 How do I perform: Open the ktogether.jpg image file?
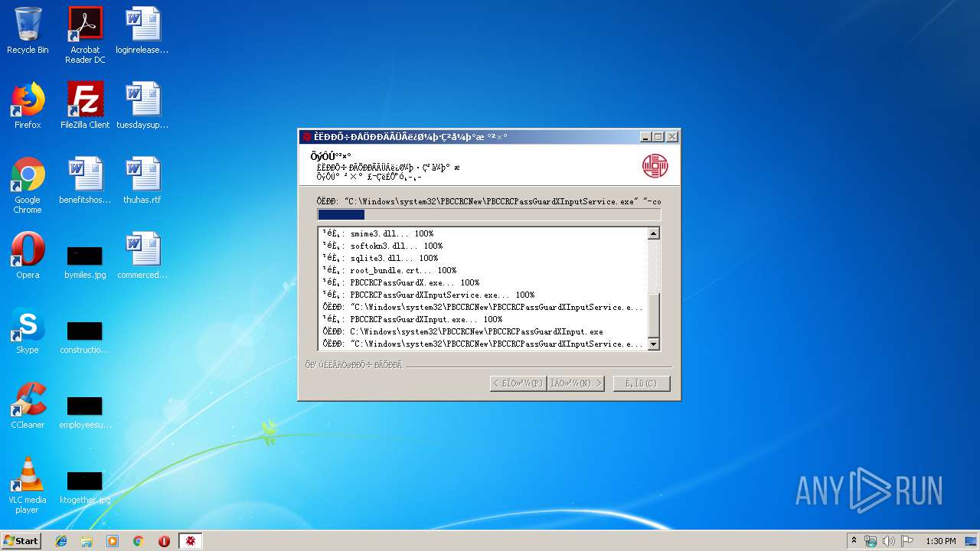pyautogui.click(x=85, y=487)
